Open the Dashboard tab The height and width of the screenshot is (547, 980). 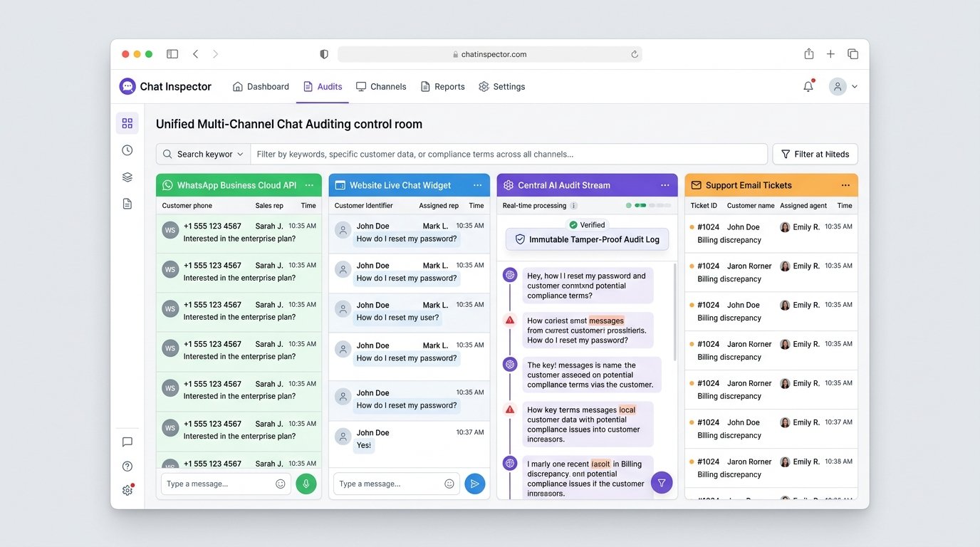[261, 86]
